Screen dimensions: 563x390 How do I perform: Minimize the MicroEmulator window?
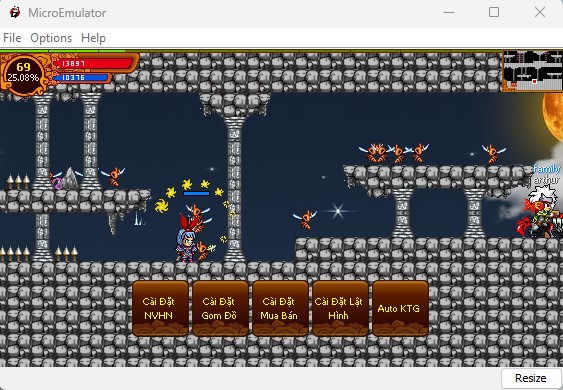click(449, 13)
